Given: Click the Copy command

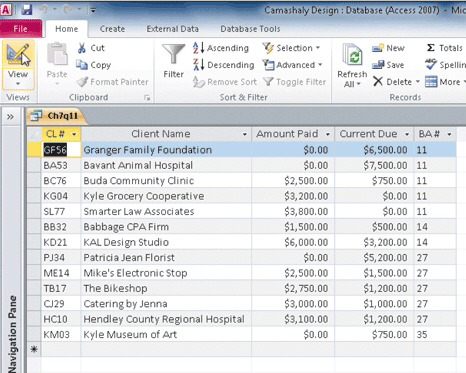Looking at the screenshot, I should click(93, 65).
